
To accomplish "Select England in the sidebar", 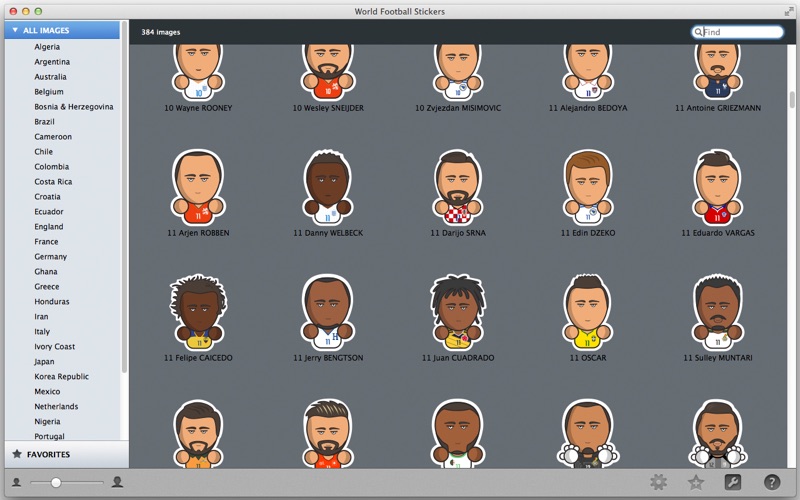I will point(49,227).
